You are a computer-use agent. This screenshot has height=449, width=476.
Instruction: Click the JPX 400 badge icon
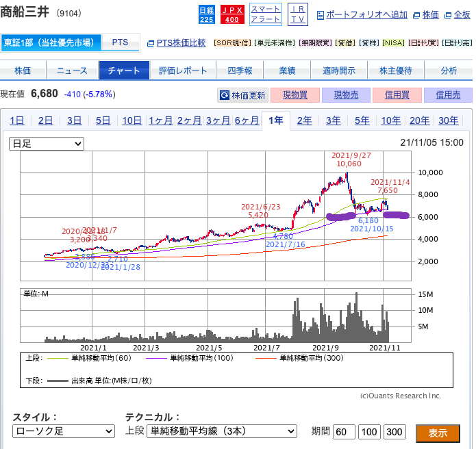coord(232,14)
